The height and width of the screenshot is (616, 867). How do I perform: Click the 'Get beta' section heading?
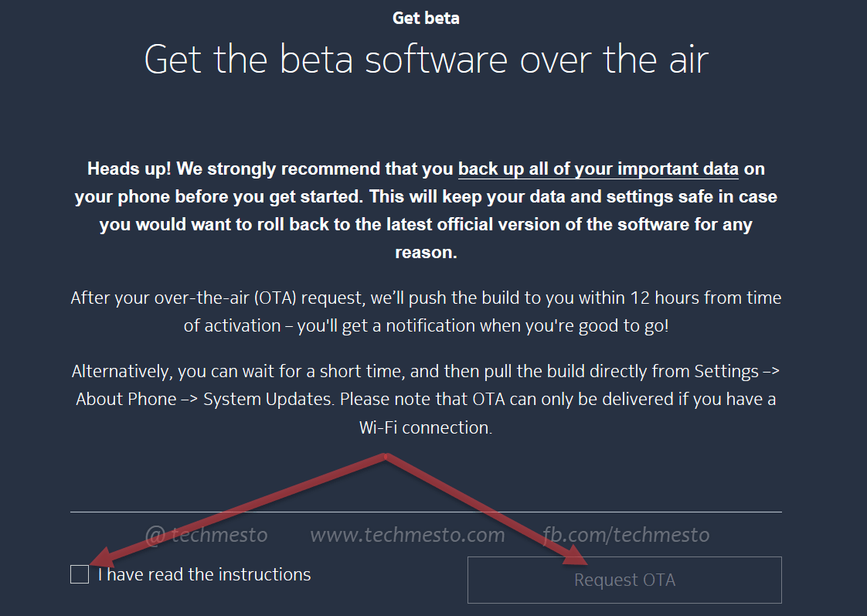point(426,18)
